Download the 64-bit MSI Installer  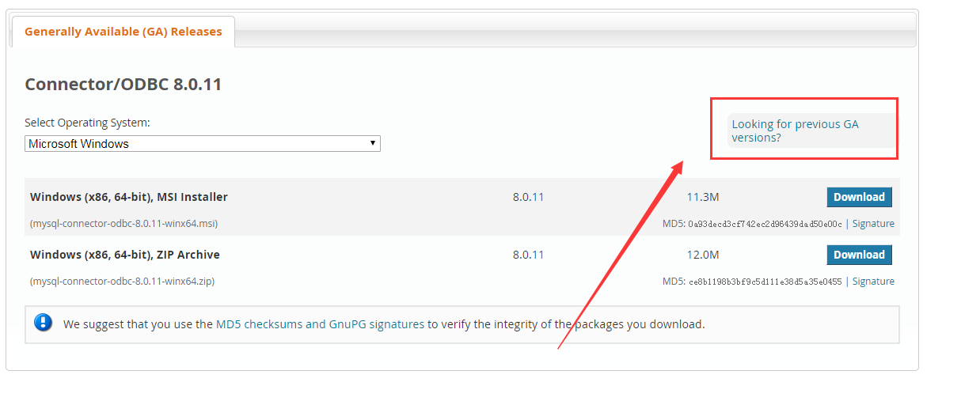859,197
